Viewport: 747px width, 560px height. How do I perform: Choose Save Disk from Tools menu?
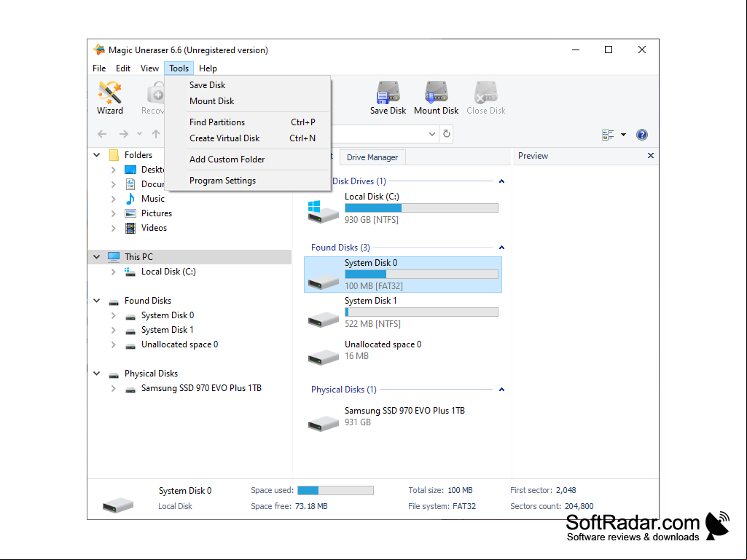(x=248, y=84)
